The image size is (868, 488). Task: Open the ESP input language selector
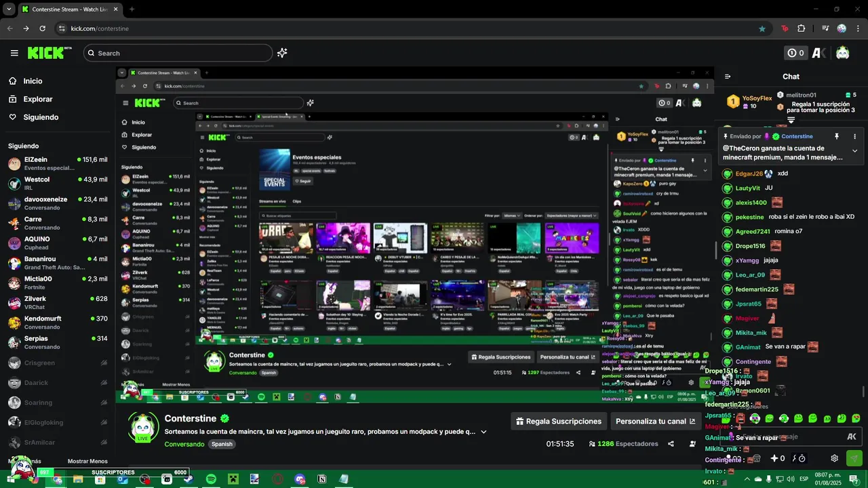pyautogui.click(x=804, y=479)
